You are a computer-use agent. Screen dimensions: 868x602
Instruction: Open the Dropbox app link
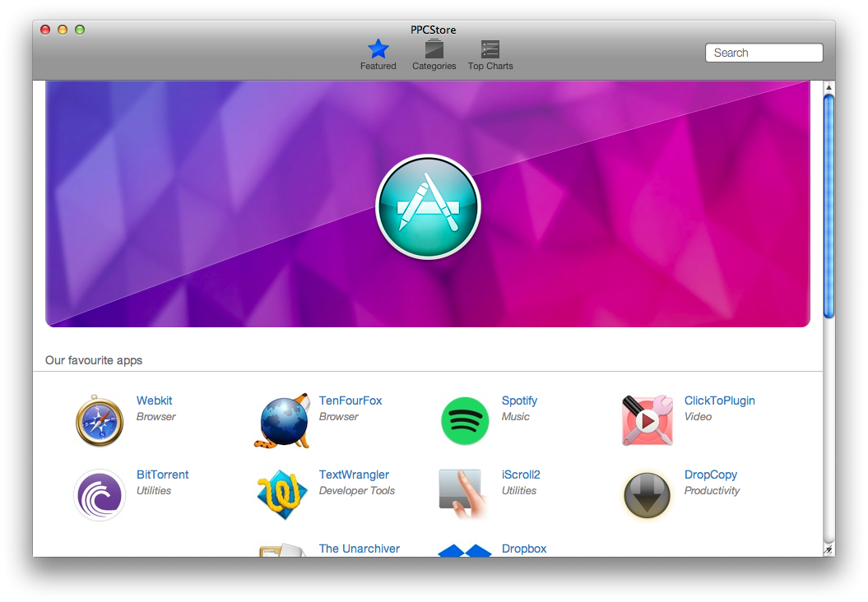523,549
